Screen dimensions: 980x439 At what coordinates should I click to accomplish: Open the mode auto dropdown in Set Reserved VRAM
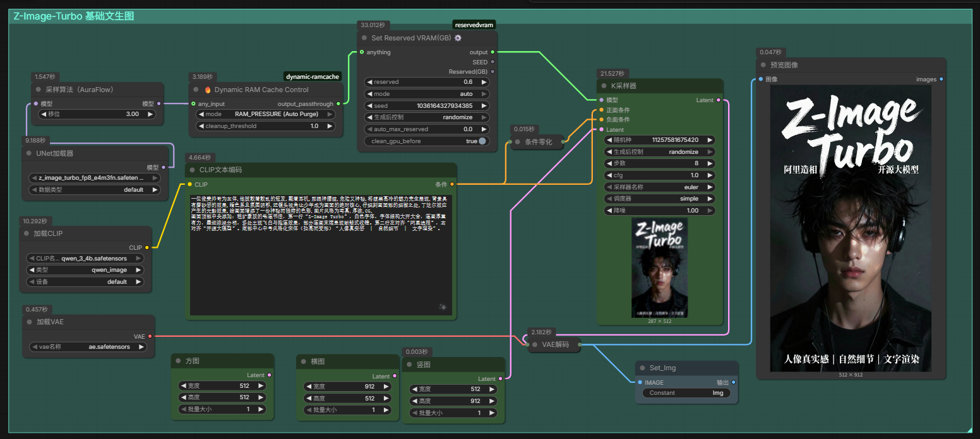[427, 93]
